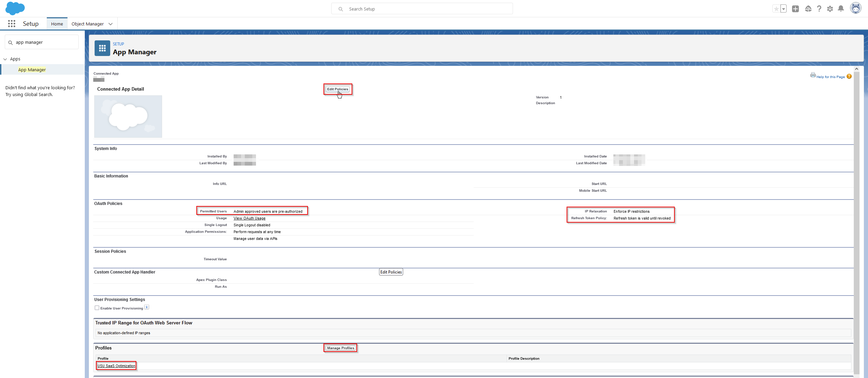Click Manage Profiles button in Profiles section
Viewport: 868px width, 378px height.
pos(340,347)
